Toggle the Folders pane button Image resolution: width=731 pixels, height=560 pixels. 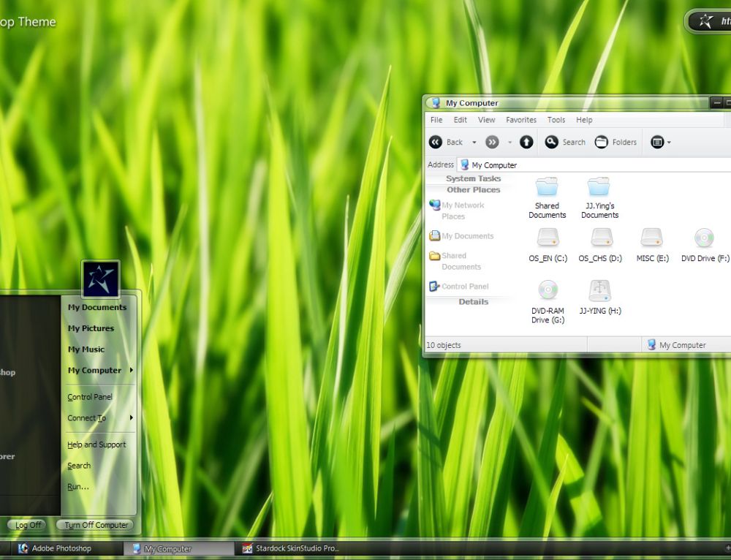616,143
